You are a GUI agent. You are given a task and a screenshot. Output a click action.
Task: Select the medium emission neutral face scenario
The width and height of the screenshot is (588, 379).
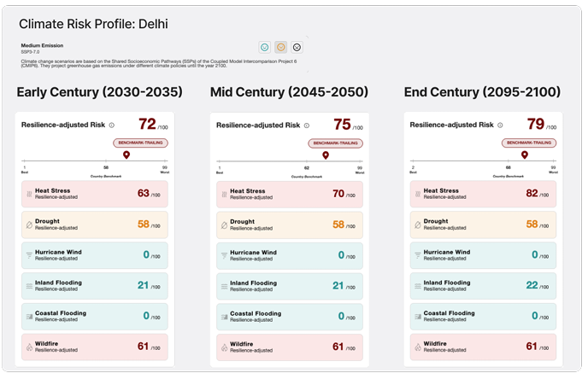click(280, 47)
